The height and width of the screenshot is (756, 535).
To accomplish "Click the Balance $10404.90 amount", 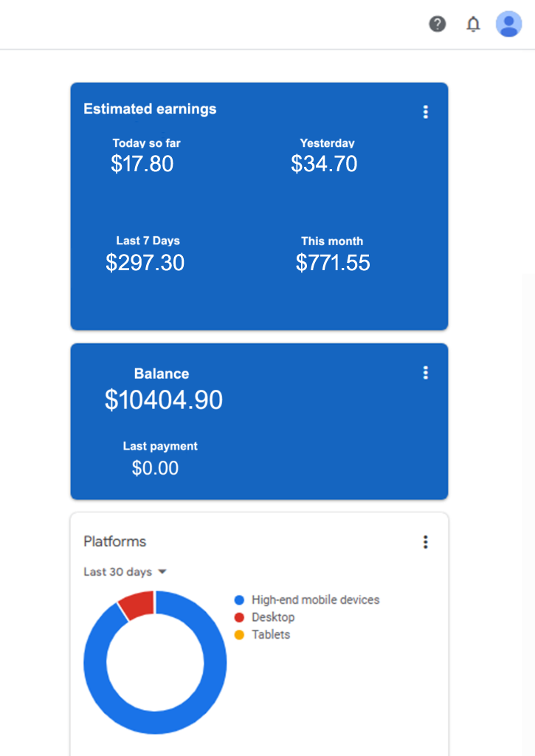I will coord(164,400).
